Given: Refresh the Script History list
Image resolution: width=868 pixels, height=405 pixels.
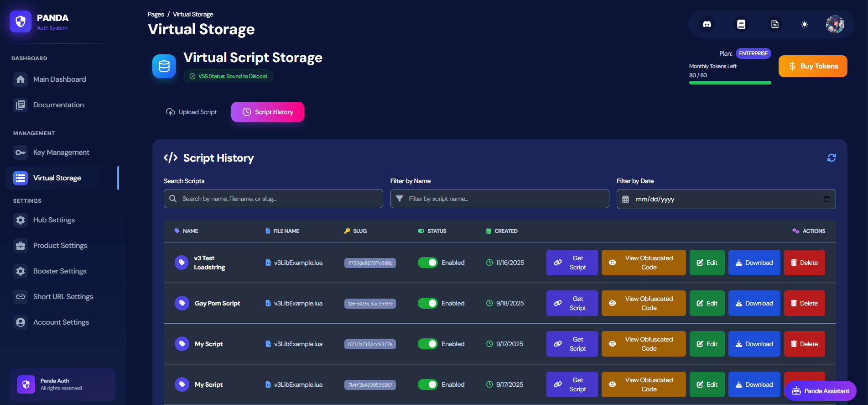Looking at the screenshot, I should coord(832,158).
